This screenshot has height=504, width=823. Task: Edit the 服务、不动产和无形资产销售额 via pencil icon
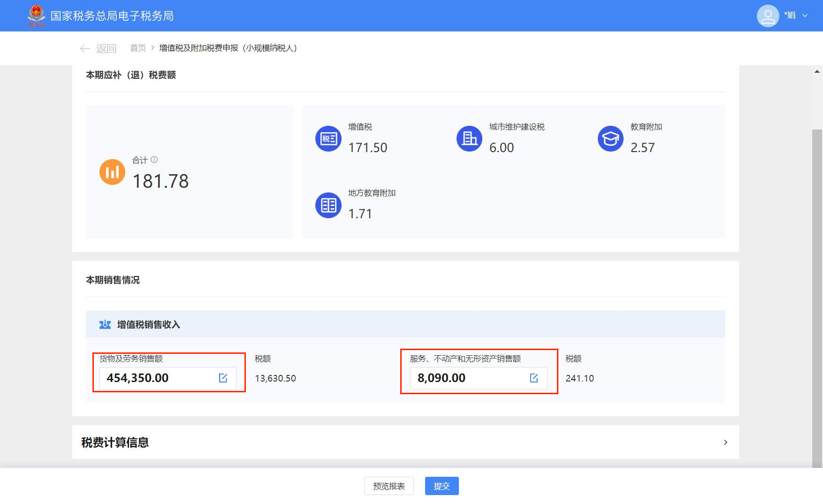point(534,378)
